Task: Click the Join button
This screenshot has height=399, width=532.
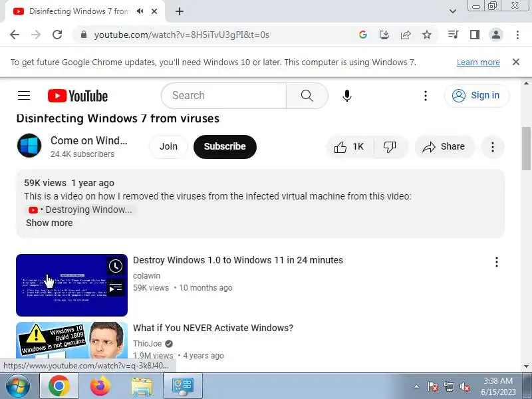Action: click(x=169, y=146)
